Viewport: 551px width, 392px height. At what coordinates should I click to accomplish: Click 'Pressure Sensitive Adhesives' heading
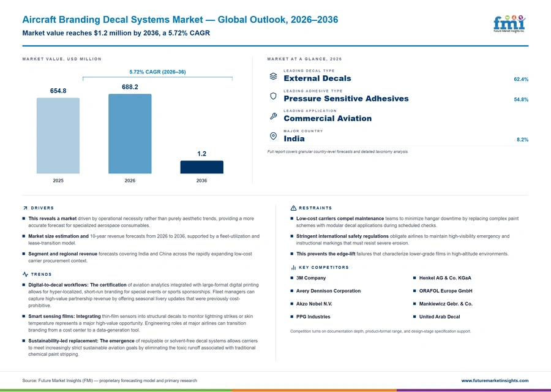[x=346, y=99]
